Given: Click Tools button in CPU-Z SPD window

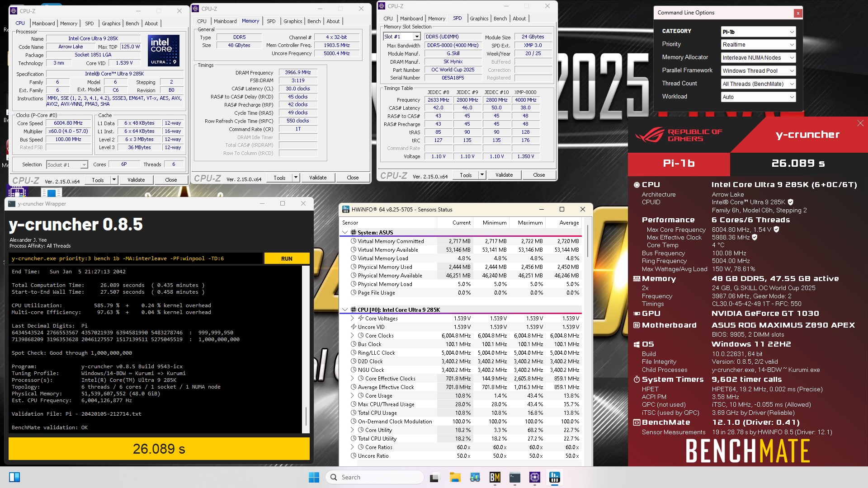Looking at the screenshot, I should (466, 175).
